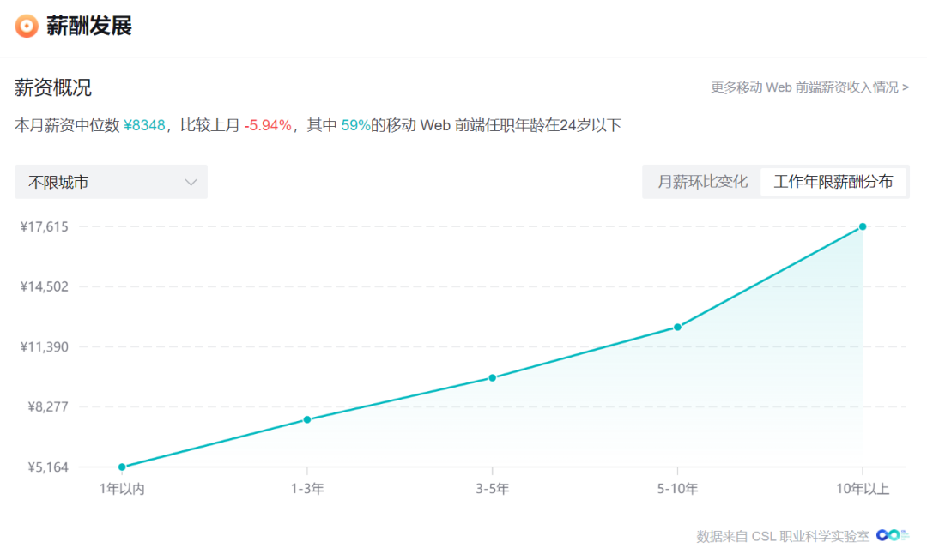This screenshot has height=560, width=927.
Task: Click the dropdown chevron beside 不限城市
Action: coord(191,182)
